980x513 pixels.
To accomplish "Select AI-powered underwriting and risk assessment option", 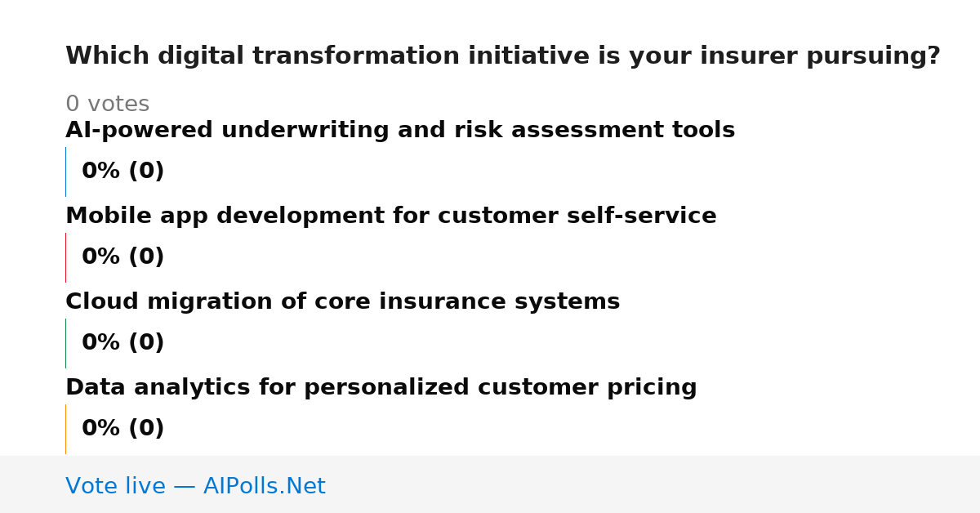I will [400, 131].
